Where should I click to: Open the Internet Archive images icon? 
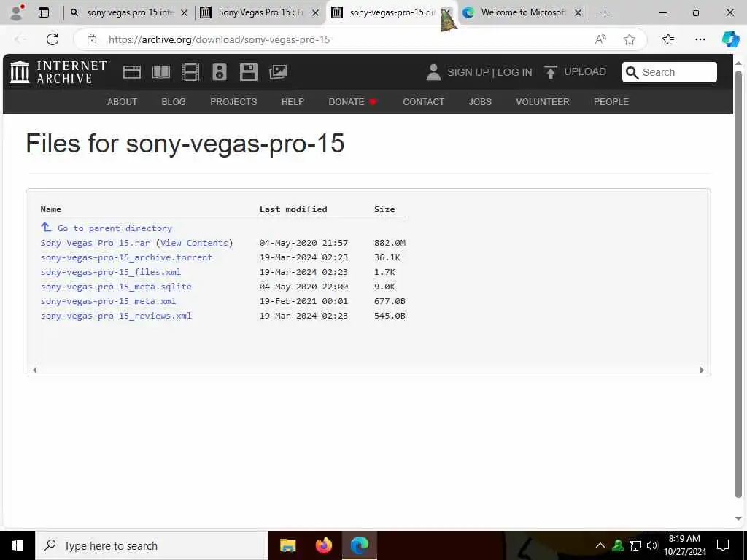tap(278, 72)
